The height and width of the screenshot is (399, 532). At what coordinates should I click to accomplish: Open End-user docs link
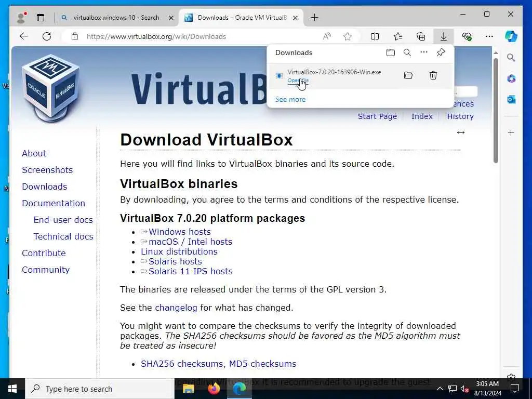tap(63, 220)
